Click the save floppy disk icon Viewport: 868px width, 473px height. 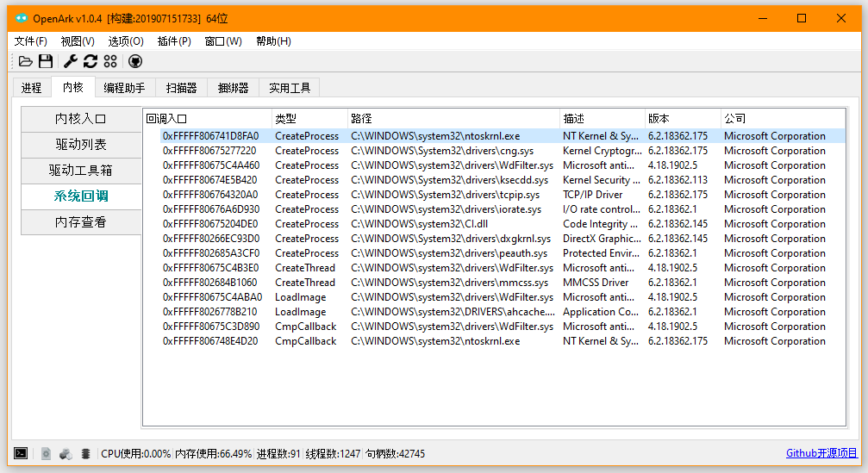[46, 61]
